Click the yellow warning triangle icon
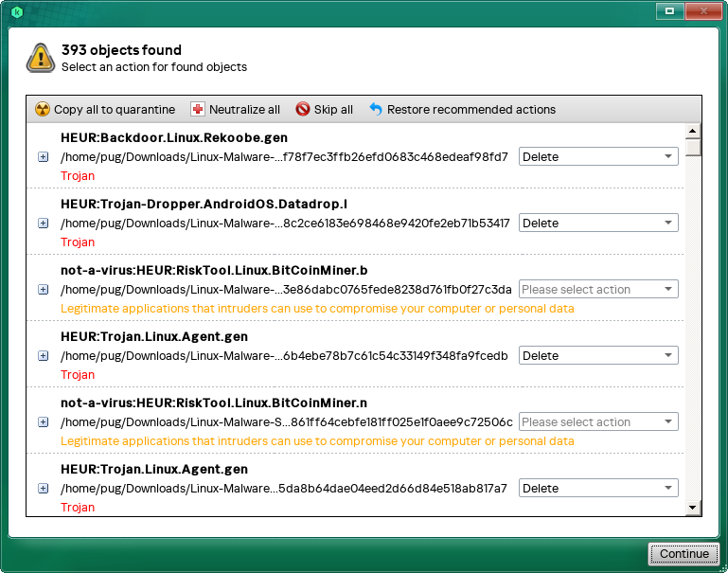The width and height of the screenshot is (728, 573). click(x=41, y=58)
